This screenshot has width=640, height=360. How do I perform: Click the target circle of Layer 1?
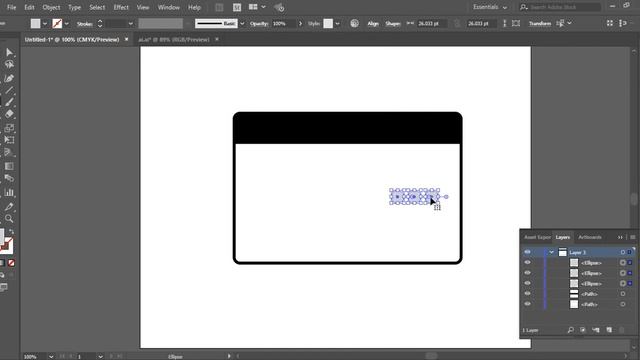[623, 252]
